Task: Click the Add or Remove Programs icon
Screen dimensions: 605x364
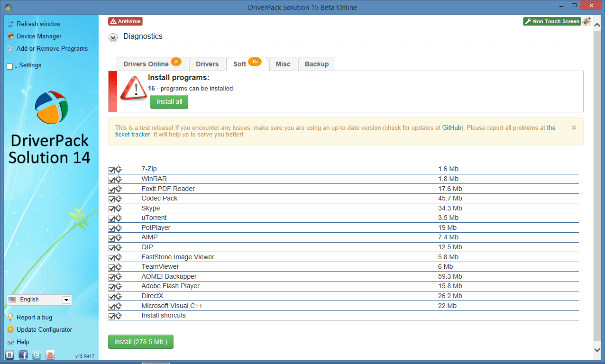Action: (x=10, y=48)
